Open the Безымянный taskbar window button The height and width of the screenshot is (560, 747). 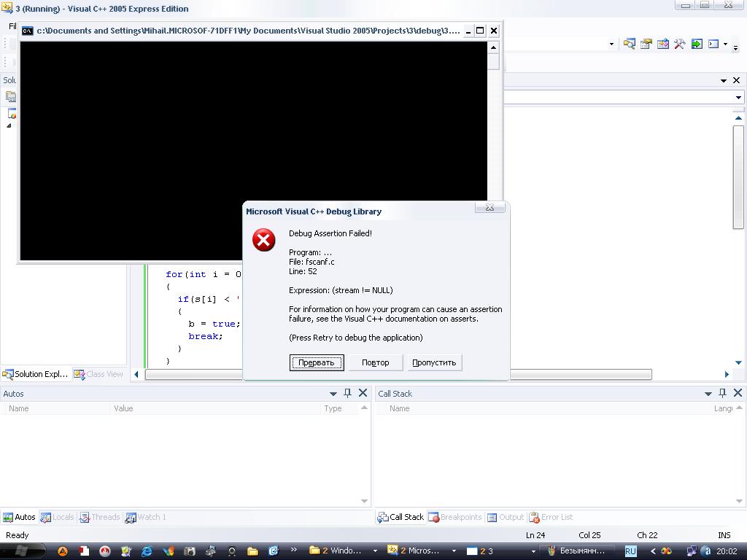pyautogui.click(x=577, y=551)
